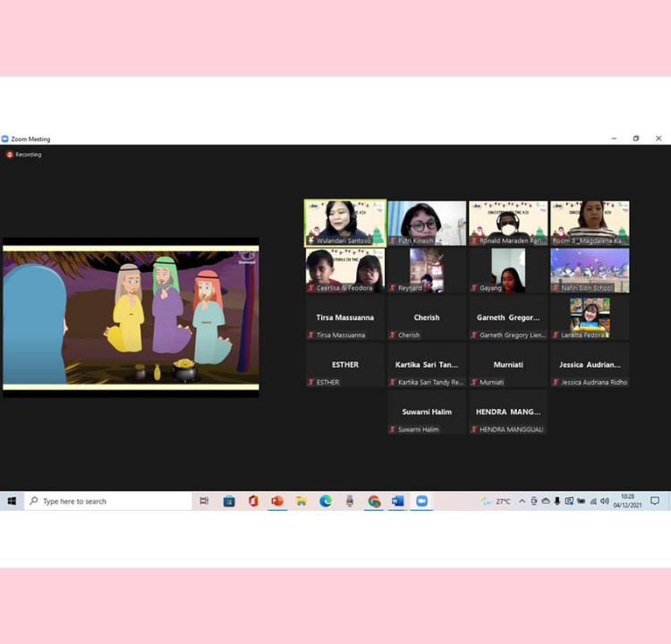Viewport: 671px width, 644px height.
Task: Select Cherish's participant tile
Action: pyautogui.click(x=427, y=318)
